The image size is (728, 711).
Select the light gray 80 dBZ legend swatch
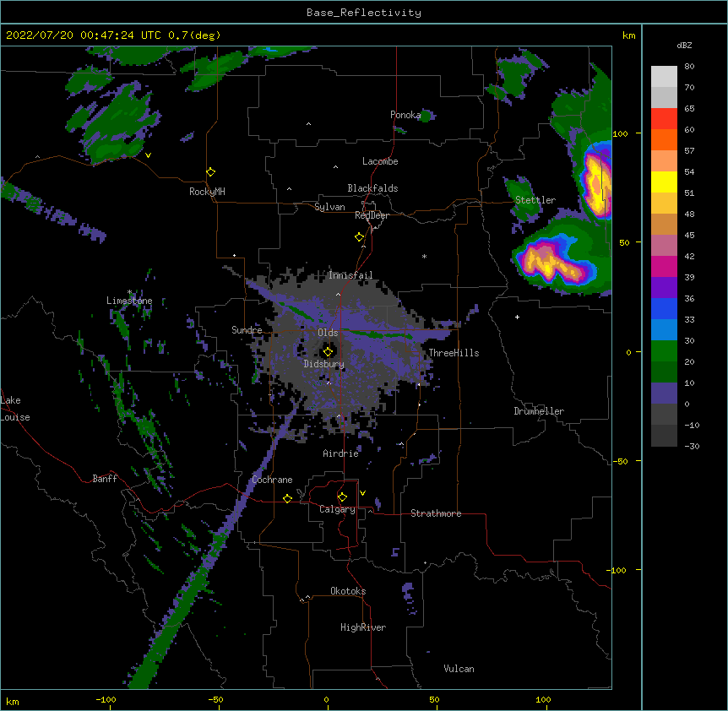pyautogui.click(x=664, y=77)
